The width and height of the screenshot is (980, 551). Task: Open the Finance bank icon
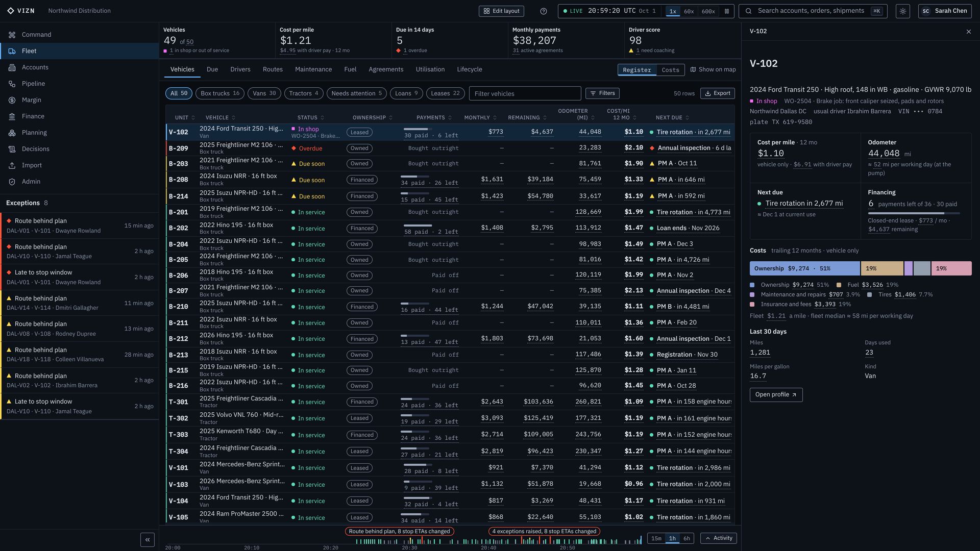pos(12,116)
